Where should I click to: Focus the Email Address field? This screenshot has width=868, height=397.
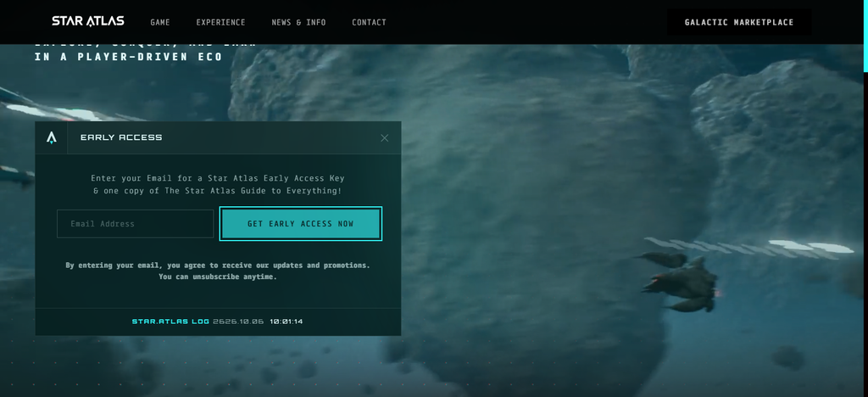135,224
